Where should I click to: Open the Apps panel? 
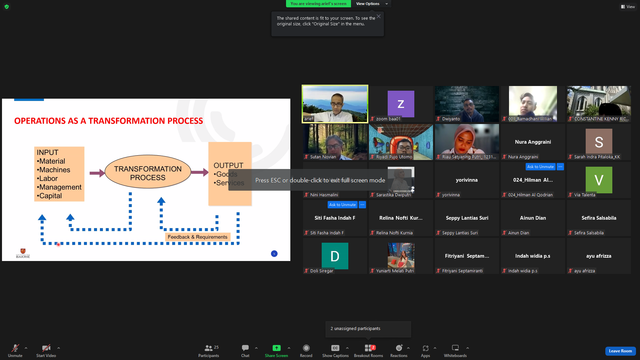tap(425, 350)
